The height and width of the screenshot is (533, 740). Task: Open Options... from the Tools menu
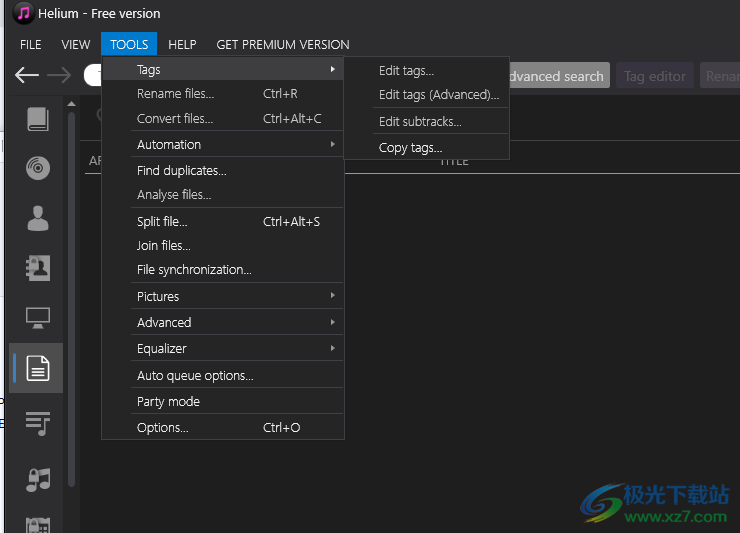coord(163,428)
